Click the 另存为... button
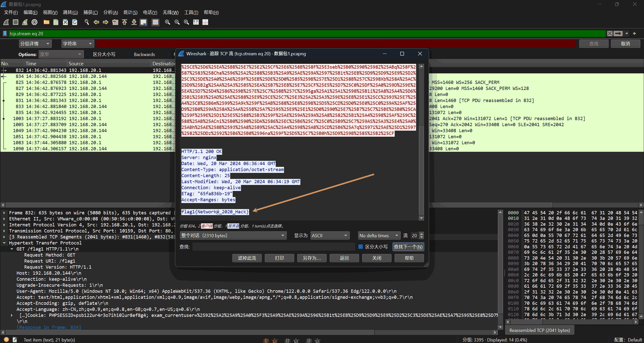The width and height of the screenshot is (644, 343). tap(312, 258)
